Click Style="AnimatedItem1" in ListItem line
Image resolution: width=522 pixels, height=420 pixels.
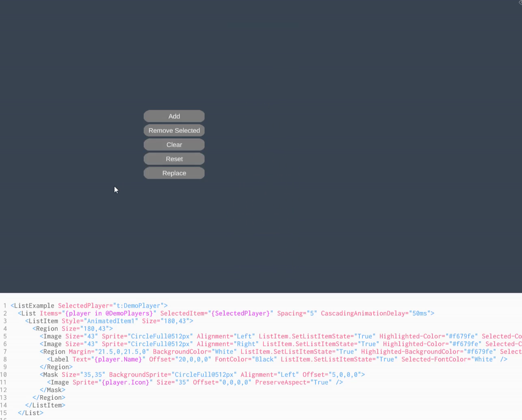tap(100, 321)
